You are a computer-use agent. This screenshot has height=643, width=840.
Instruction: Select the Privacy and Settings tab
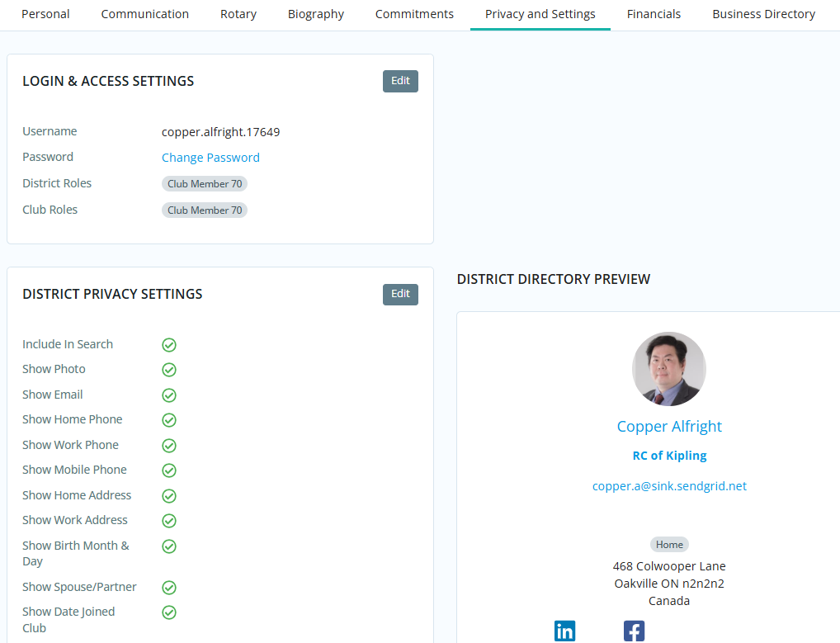540,15
